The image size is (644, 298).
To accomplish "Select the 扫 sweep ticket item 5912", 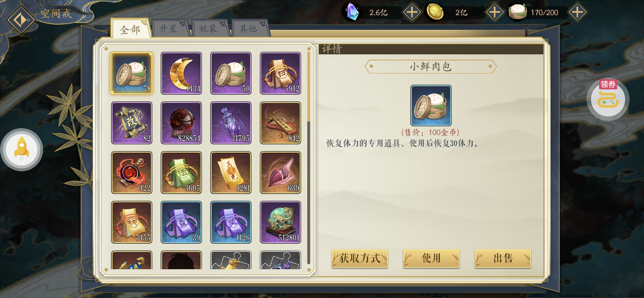I will (280, 73).
